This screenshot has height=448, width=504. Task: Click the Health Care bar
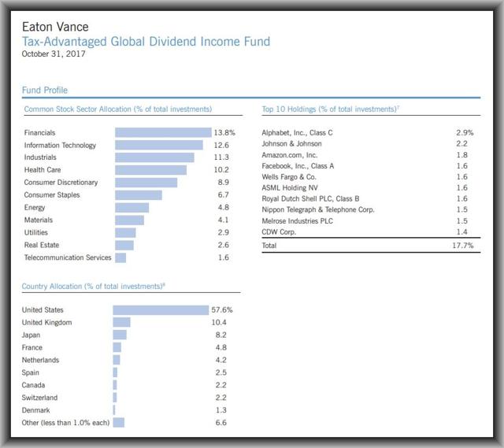coord(150,170)
